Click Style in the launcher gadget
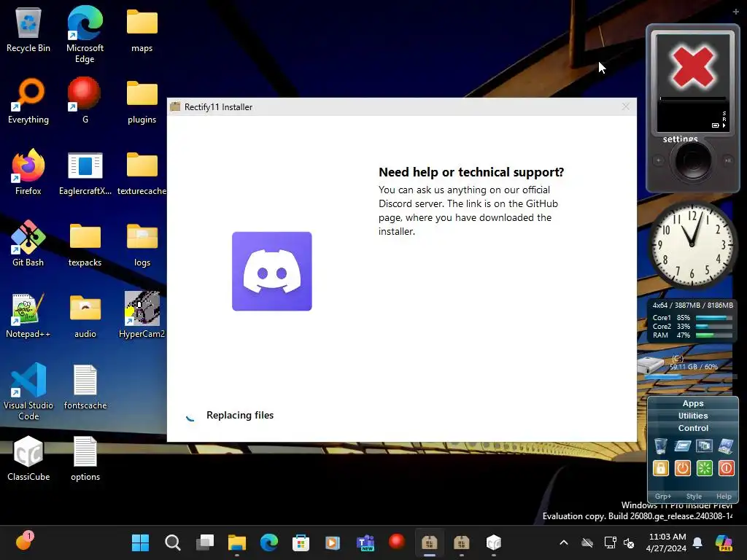Screen dimensions: 747x560 click(x=694, y=496)
